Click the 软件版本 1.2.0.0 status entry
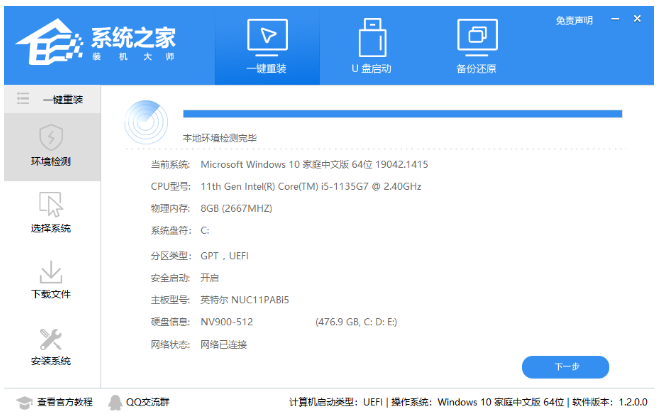 point(610,402)
